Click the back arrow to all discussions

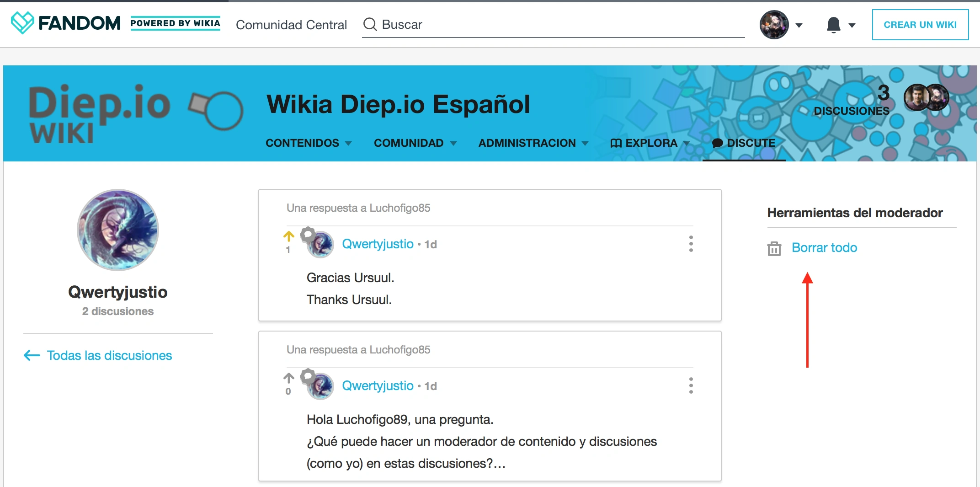click(32, 355)
